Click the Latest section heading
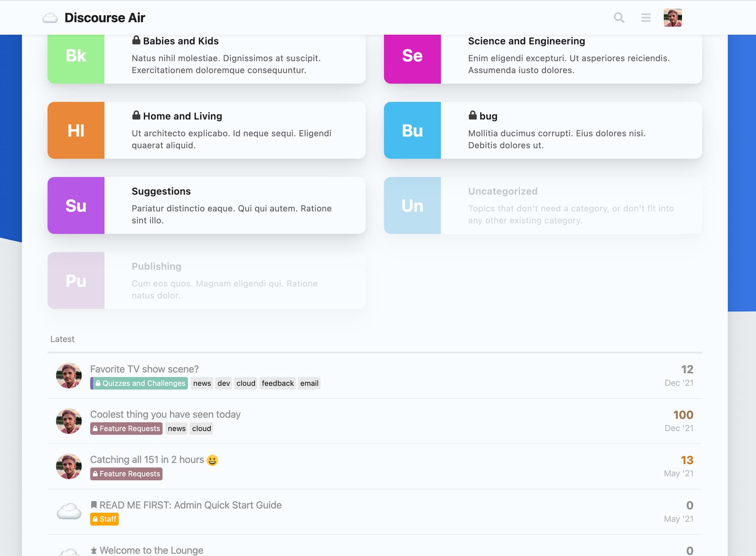The width and height of the screenshot is (756, 556). coord(62,339)
